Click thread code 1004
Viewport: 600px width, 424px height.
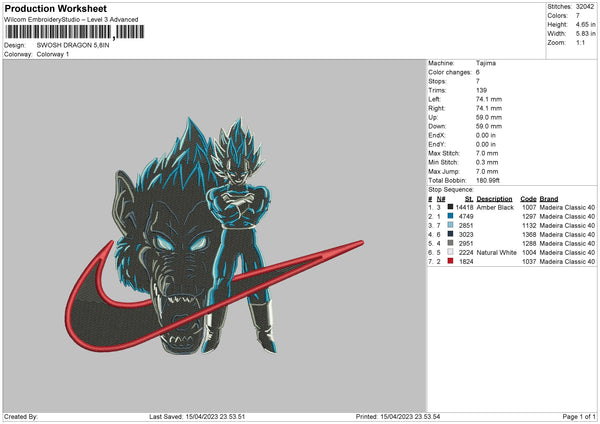(x=529, y=253)
